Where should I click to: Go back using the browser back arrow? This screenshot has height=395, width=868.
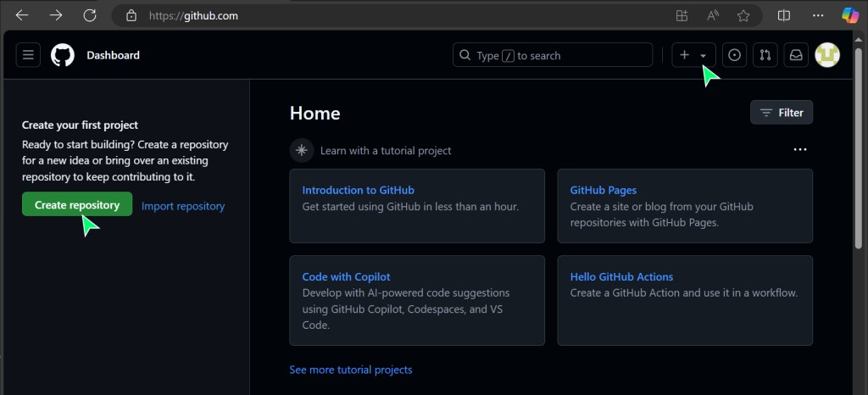tap(21, 15)
